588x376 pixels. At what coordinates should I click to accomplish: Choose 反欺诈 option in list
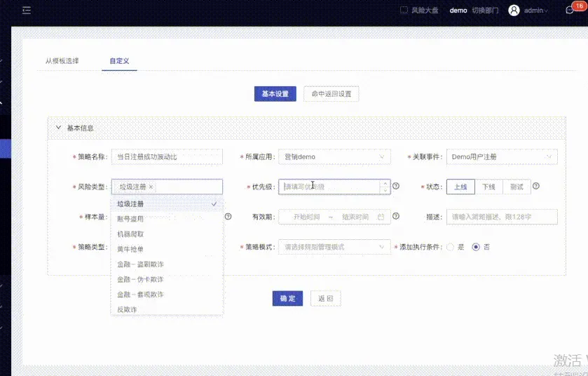167,309
